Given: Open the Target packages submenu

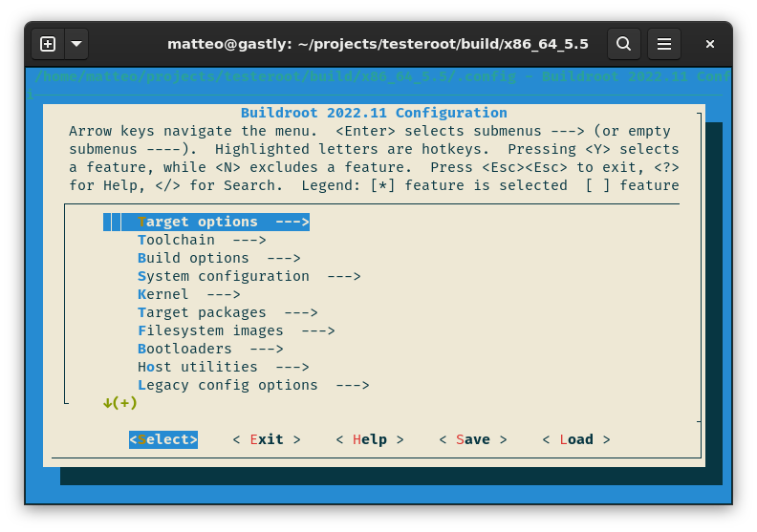Looking at the screenshot, I should click(227, 312).
